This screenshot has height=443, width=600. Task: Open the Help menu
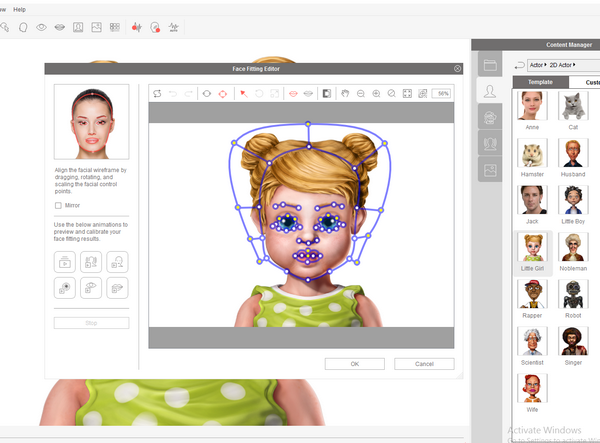pyautogui.click(x=19, y=9)
